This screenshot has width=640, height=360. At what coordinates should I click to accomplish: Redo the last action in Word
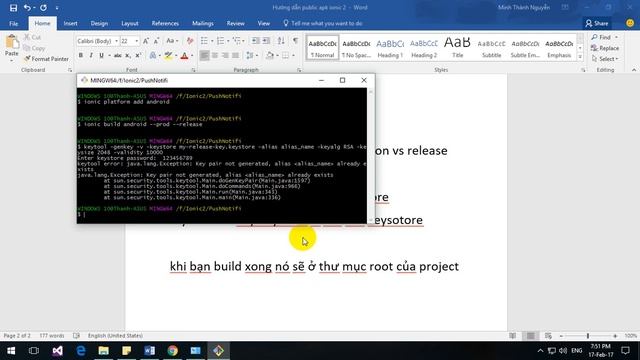coord(43,7)
